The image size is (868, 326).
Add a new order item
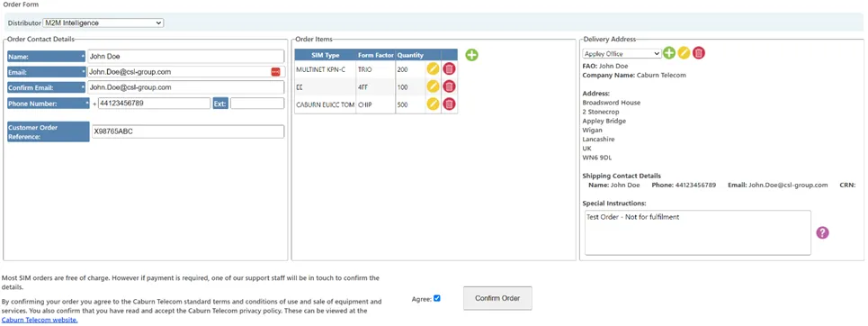[471, 55]
